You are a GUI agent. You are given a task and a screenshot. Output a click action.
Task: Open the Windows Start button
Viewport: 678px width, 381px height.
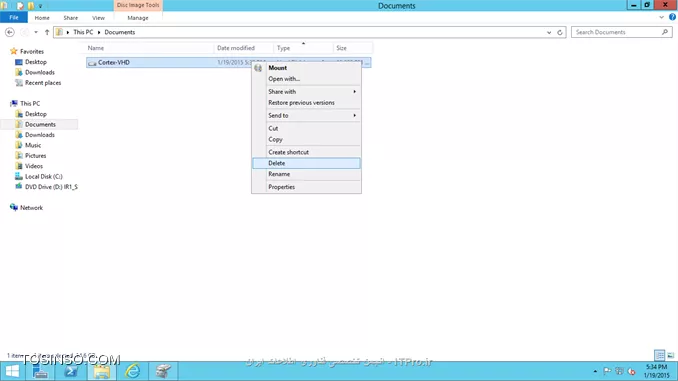tap(12, 371)
